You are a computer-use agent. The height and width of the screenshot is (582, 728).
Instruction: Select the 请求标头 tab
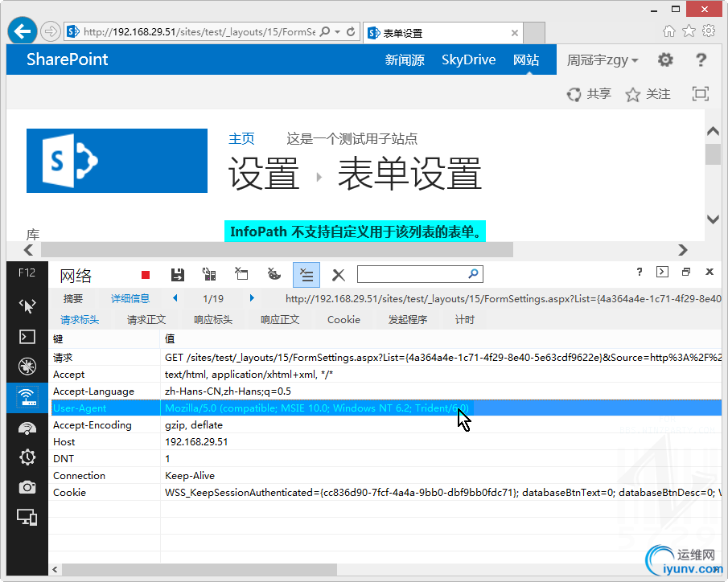click(80, 320)
